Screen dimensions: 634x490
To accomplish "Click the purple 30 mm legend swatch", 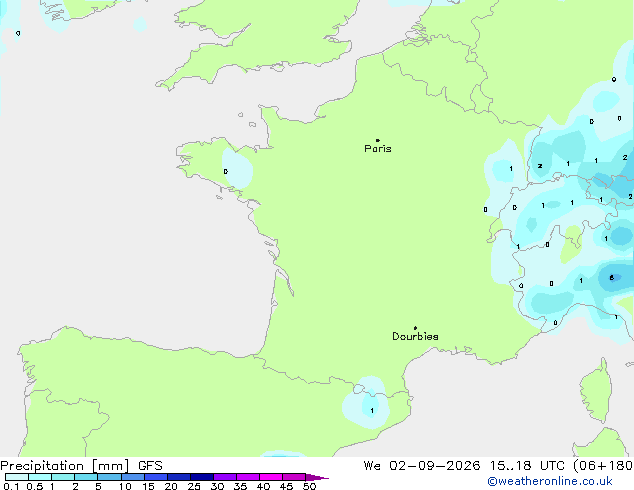I will click(225, 477).
